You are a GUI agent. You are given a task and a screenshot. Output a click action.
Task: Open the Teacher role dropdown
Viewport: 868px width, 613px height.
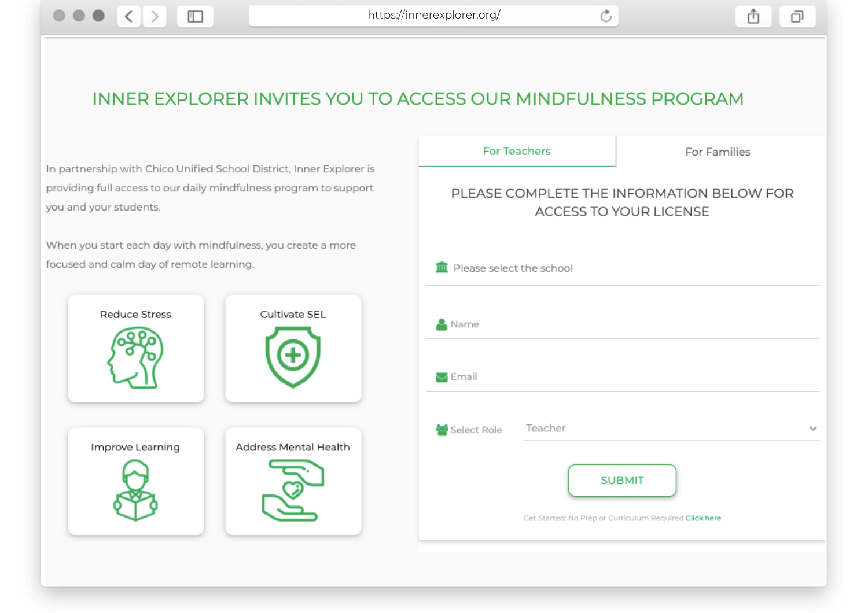tap(671, 429)
